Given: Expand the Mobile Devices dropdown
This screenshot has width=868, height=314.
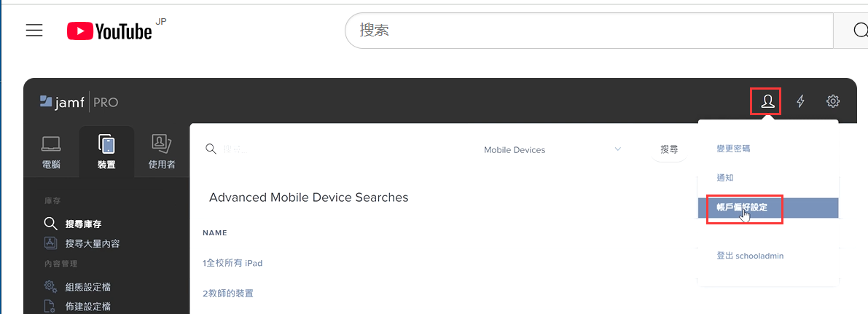Looking at the screenshot, I should tap(552, 149).
